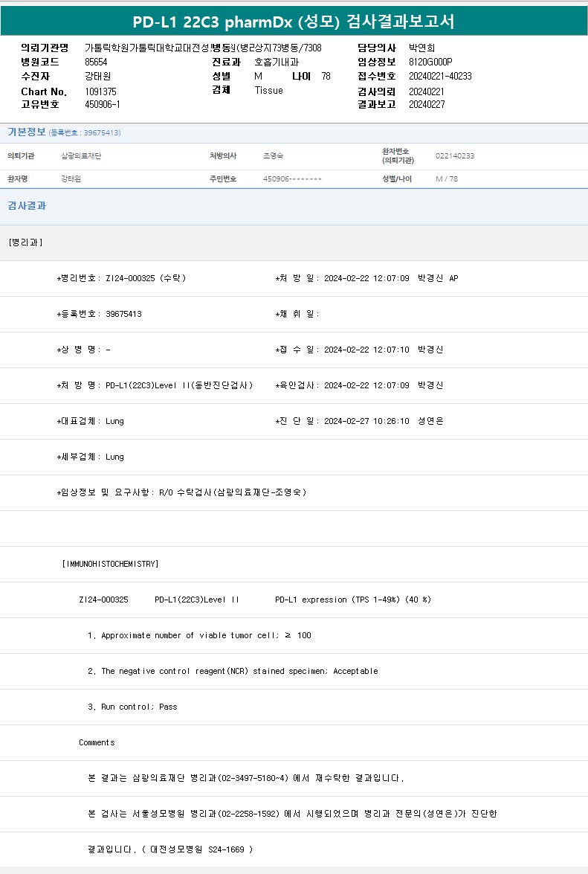This screenshot has height=874, width=588.
Task: Click the [IMMUNOHISTOCHEMISTRY] heading
Action: (110, 564)
